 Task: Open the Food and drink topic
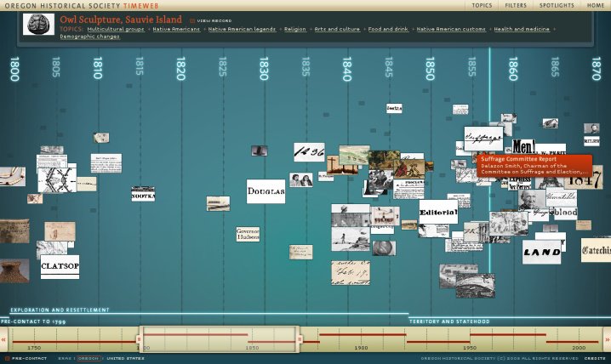point(388,29)
